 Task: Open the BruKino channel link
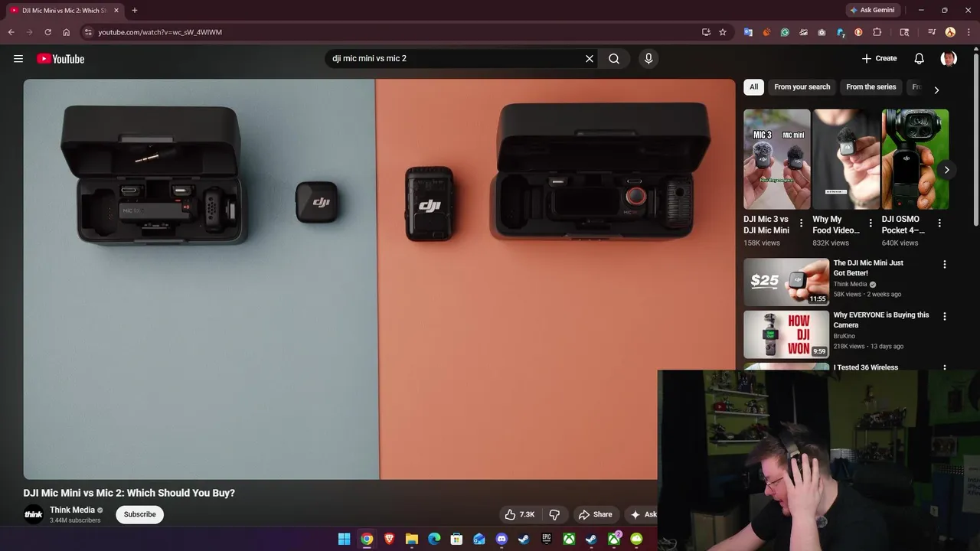[x=844, y=336]
